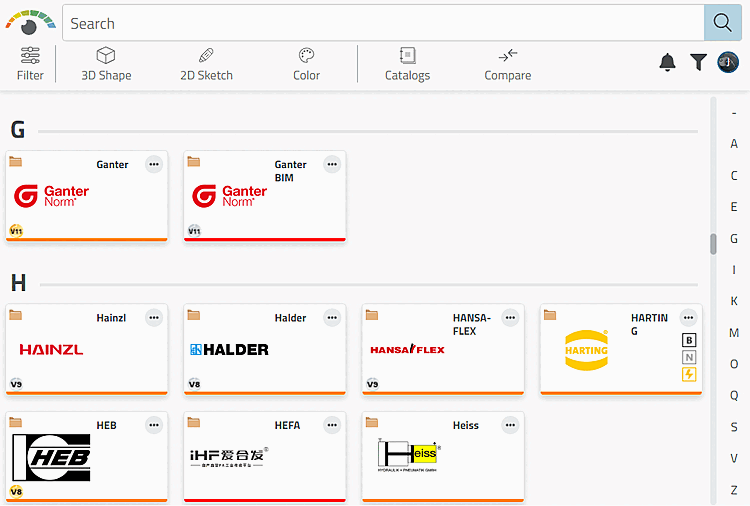Jump to letter Q in index
This screenshot has width=750, height=506.
point(734,395)
